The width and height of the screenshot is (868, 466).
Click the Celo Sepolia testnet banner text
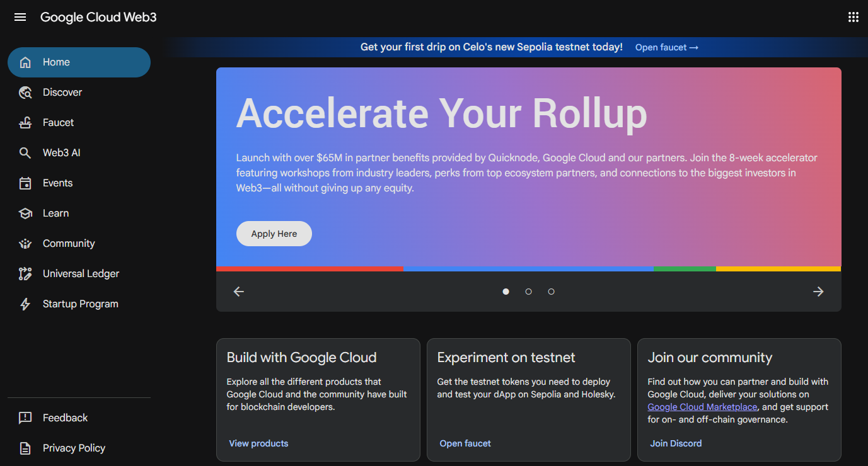tap(492, 47)
